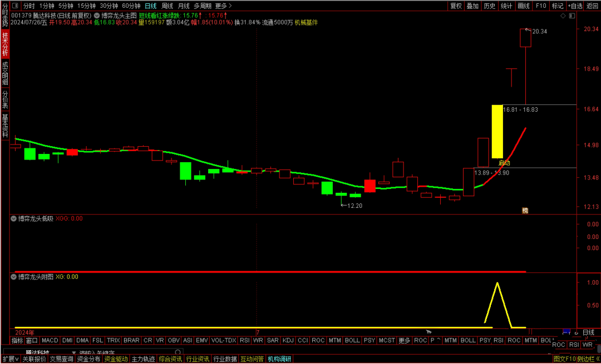Viewport: 601px width, 364px height.
Task: Collapse the 博弈龙头附图 indicator panel
Action: 14,276
